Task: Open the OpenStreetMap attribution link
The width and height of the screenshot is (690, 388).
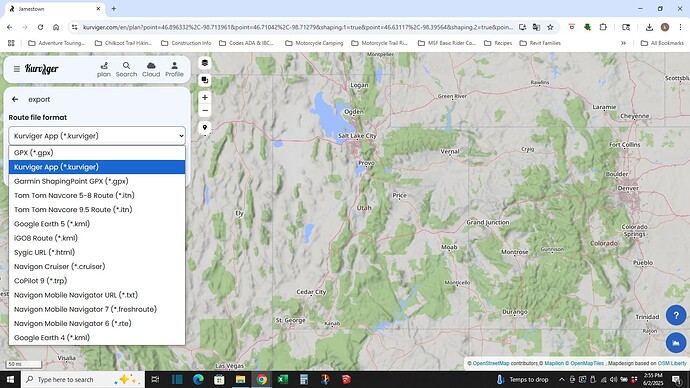Action: [x=491, y=363]
